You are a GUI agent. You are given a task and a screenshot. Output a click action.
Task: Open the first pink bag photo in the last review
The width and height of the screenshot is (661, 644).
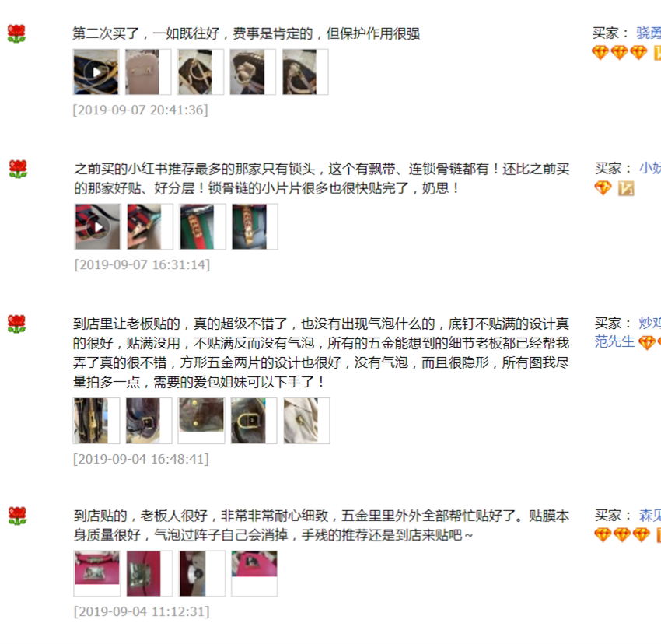click(97, 573)
